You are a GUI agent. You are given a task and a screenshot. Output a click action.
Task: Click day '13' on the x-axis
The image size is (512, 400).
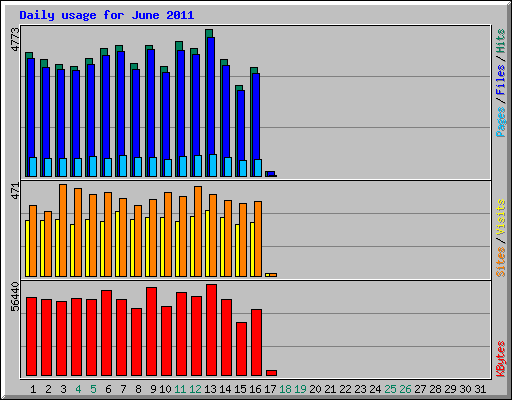[210, 389]
